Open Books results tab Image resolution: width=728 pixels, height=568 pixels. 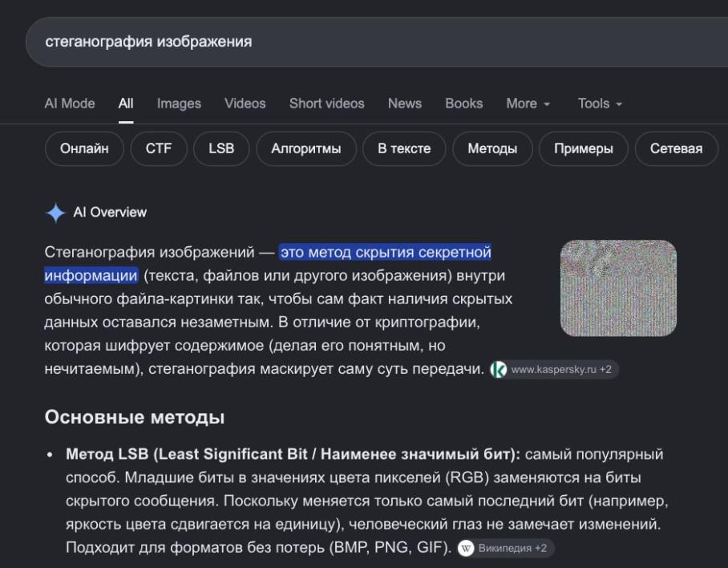point(464,103)
